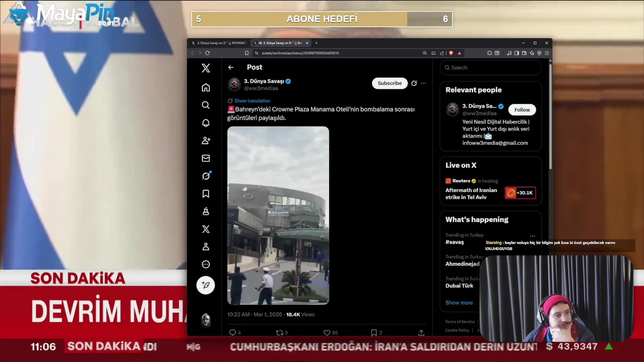Click the @ww3mediaa handle in post header
Viewport: 644px width, 362px height.
[261, 88]
